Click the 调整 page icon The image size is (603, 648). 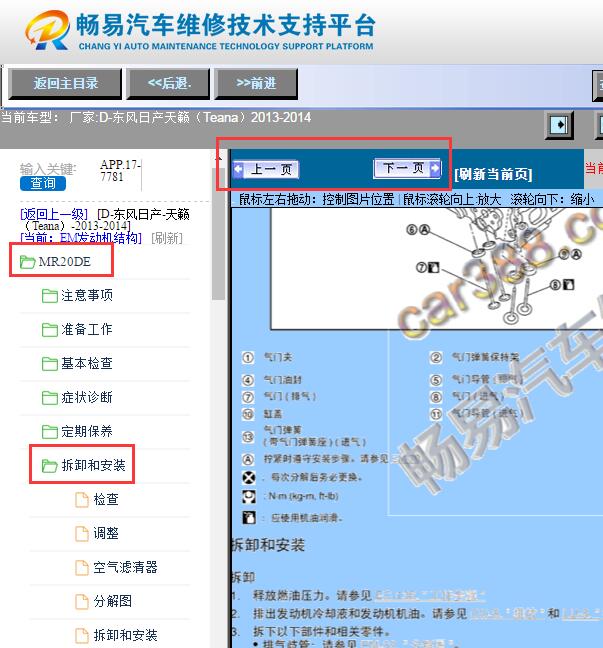(x=82, y=534)
